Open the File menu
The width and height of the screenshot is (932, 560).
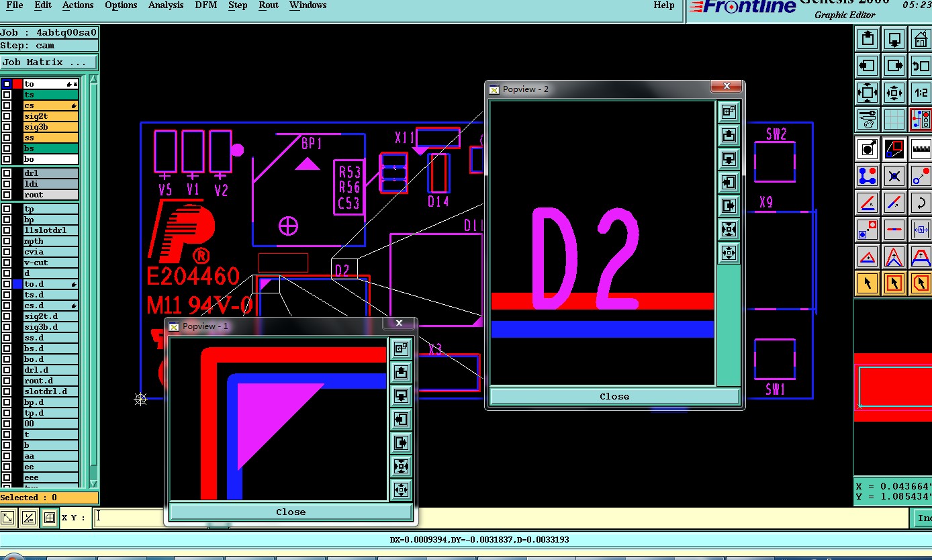14,5
